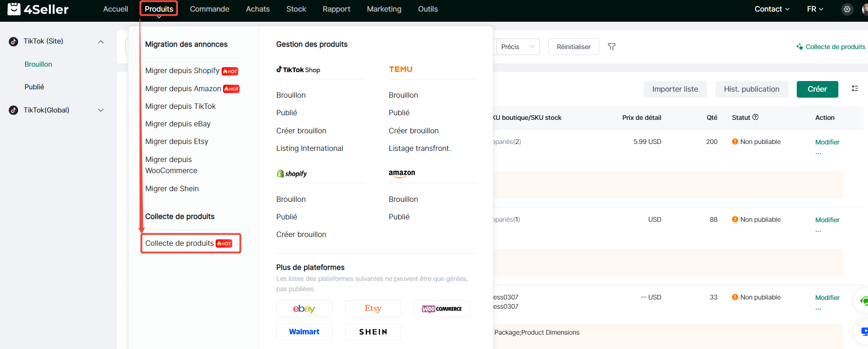Click the Hist. publication button

coord(752,89)
